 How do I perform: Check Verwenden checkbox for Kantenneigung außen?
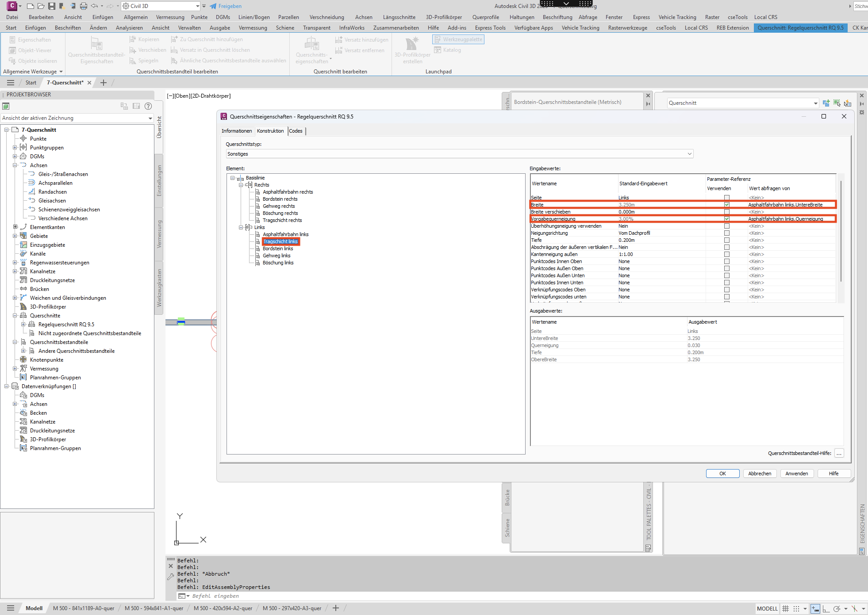click(727, 254)
